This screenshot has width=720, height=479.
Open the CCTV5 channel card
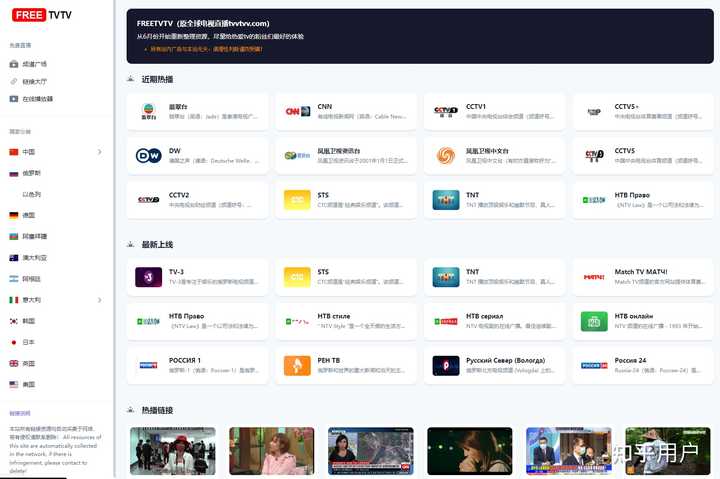point(643,156)
